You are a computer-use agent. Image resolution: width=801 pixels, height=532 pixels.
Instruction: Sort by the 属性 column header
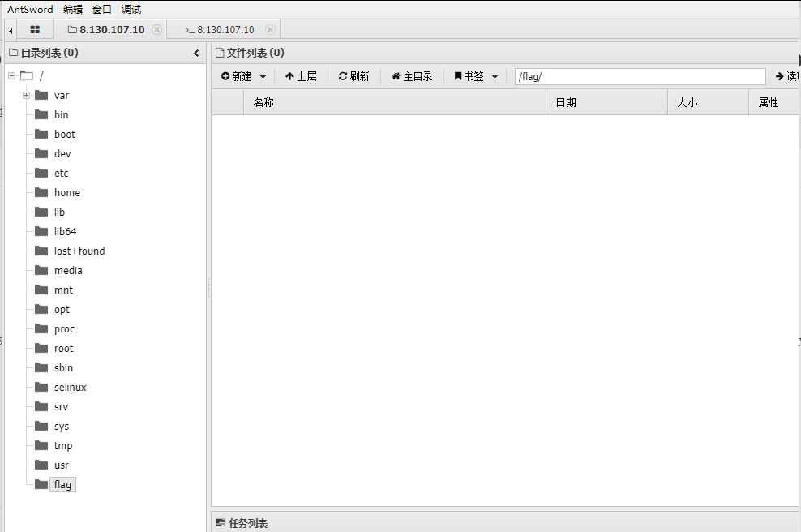tap(773, 102)
